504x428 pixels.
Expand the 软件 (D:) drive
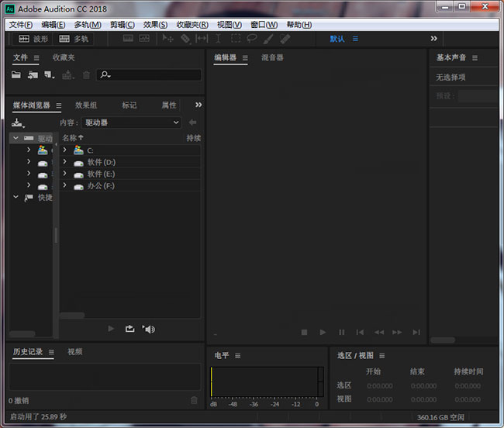pyautogui.click(x=65, y=162)
